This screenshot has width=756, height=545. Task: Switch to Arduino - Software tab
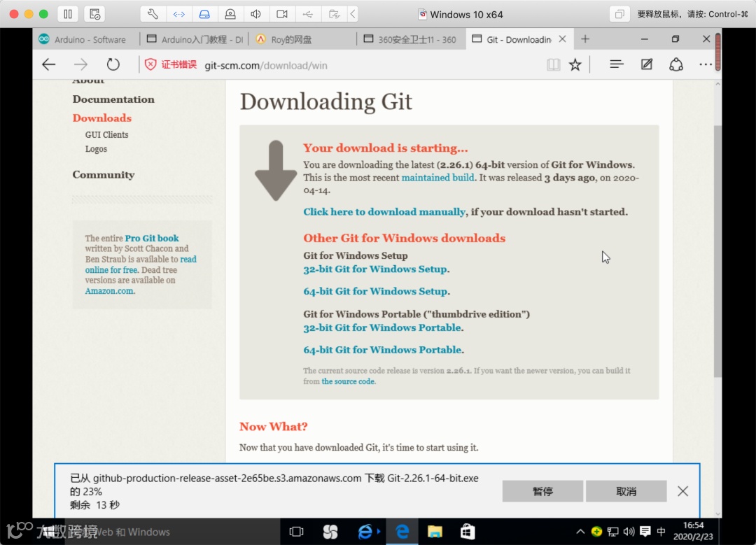(86, 39)
